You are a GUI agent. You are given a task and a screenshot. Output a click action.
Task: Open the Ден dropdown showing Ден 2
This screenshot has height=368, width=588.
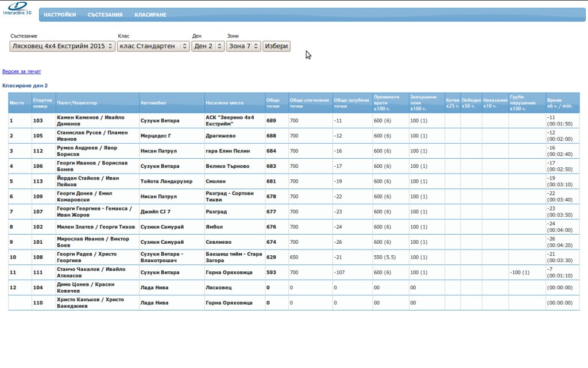[x=208, y=46]
